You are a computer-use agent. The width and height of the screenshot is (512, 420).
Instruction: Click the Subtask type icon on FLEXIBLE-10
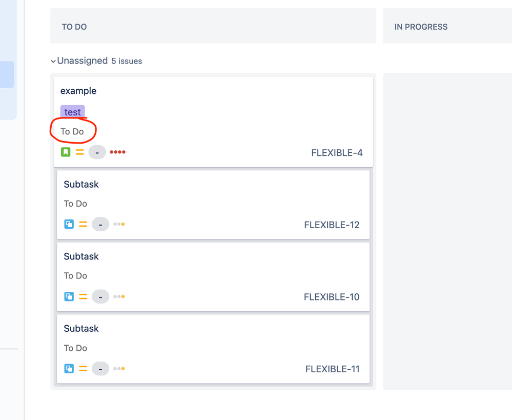[69, 296]
